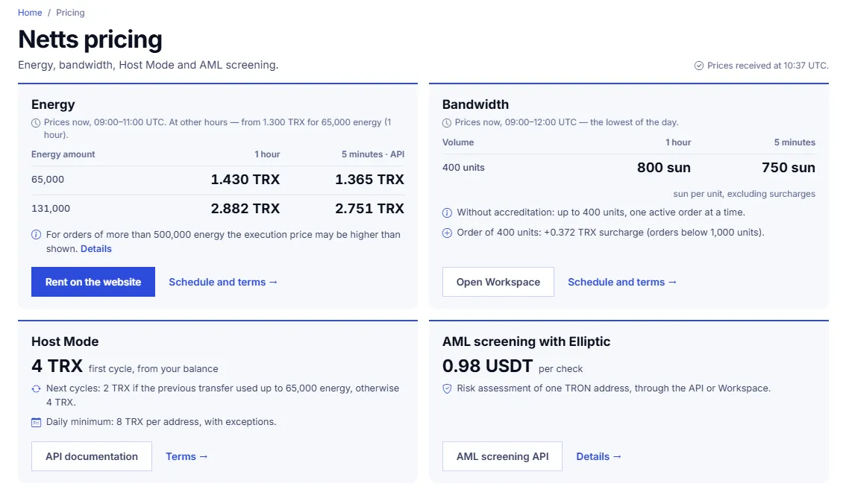Follow the Terms link in Host Mode

(187, 456)
